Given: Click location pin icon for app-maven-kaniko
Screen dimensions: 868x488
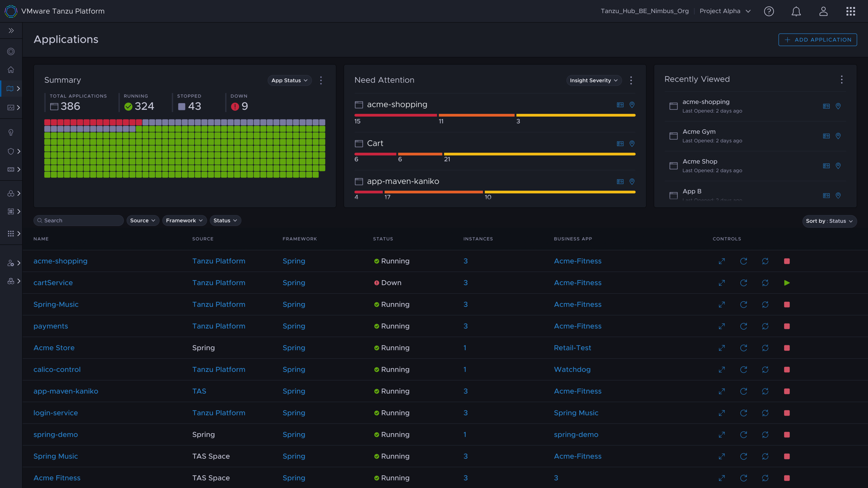Looking at the screenshot, I should [632, 182].
